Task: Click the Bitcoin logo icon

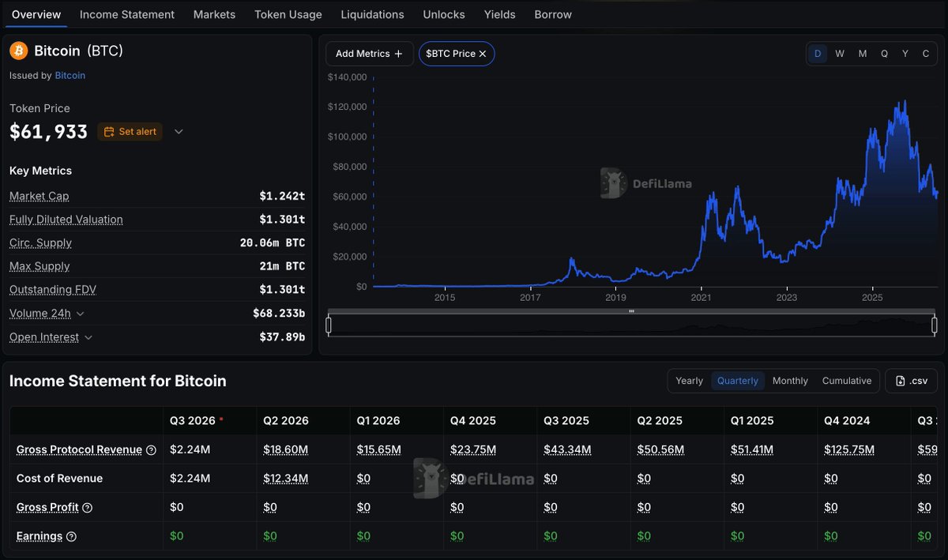Action: [x=18, y=51]
